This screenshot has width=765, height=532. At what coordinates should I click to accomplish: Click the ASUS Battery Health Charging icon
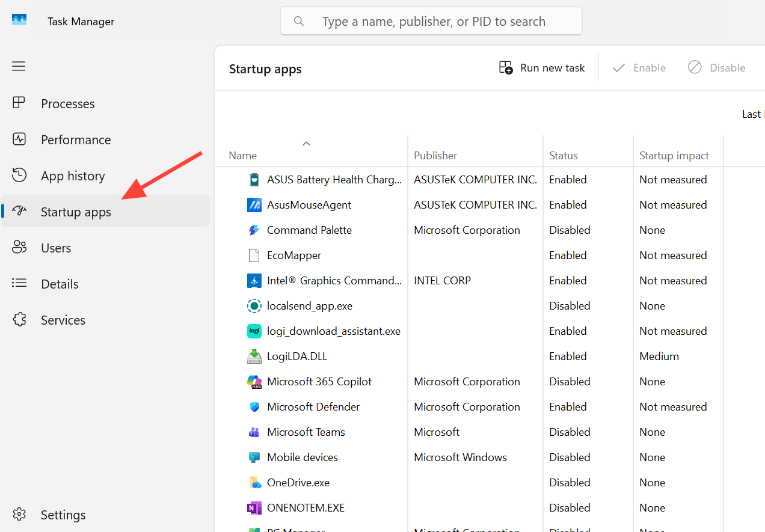pyautogui.click(x=254, y=180)
